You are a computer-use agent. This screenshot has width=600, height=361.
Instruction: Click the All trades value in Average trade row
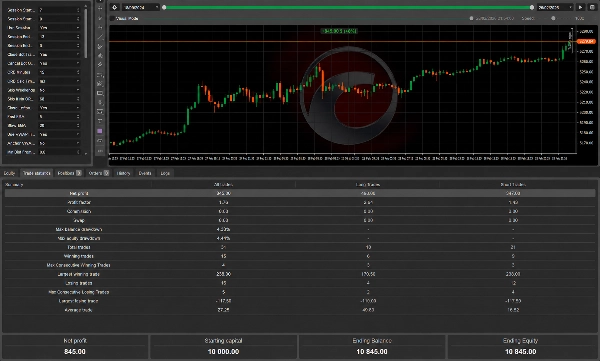pyautogui.click(x=223, y=310)
